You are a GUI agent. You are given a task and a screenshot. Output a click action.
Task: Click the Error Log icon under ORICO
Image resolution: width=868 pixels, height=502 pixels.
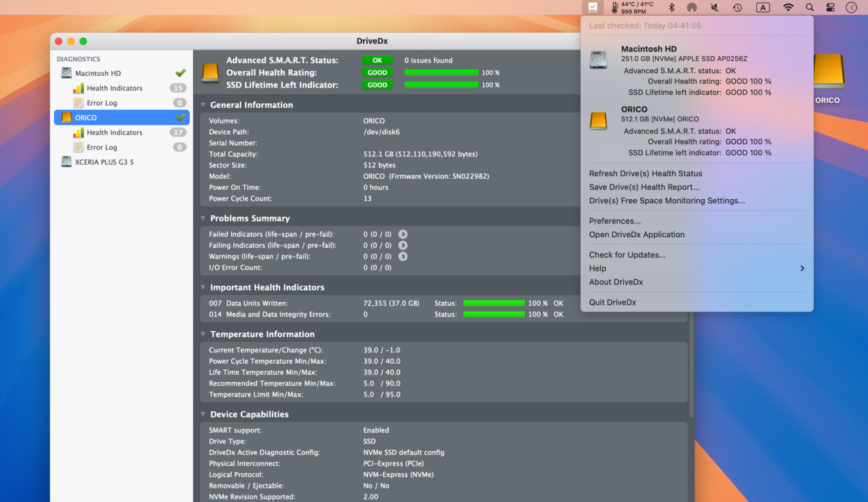click(79, 147)
